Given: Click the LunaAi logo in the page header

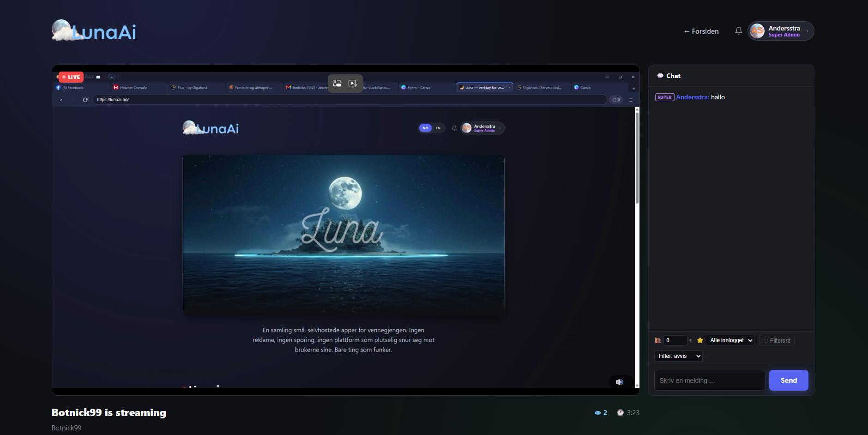Looking at the screenshot, I should tap(94, 30).
